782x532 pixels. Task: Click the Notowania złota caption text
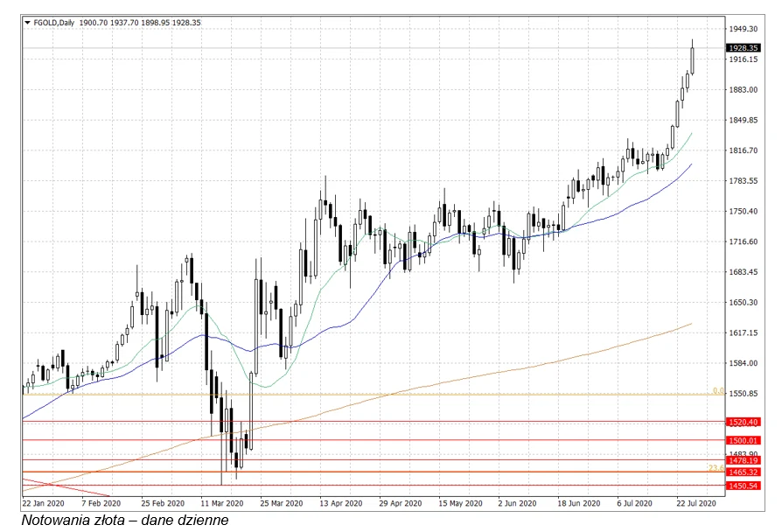(x=125, y=521)
